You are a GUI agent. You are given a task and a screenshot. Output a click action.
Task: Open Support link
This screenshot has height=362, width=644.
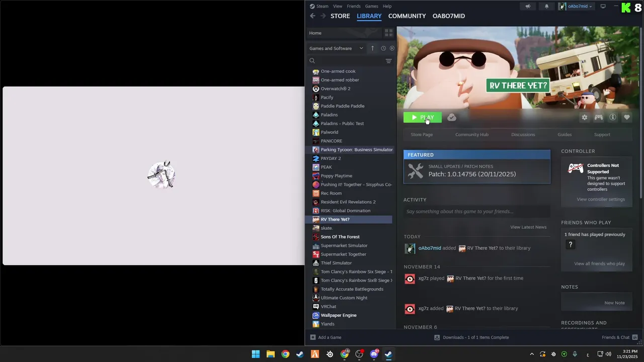pos(602,134)
